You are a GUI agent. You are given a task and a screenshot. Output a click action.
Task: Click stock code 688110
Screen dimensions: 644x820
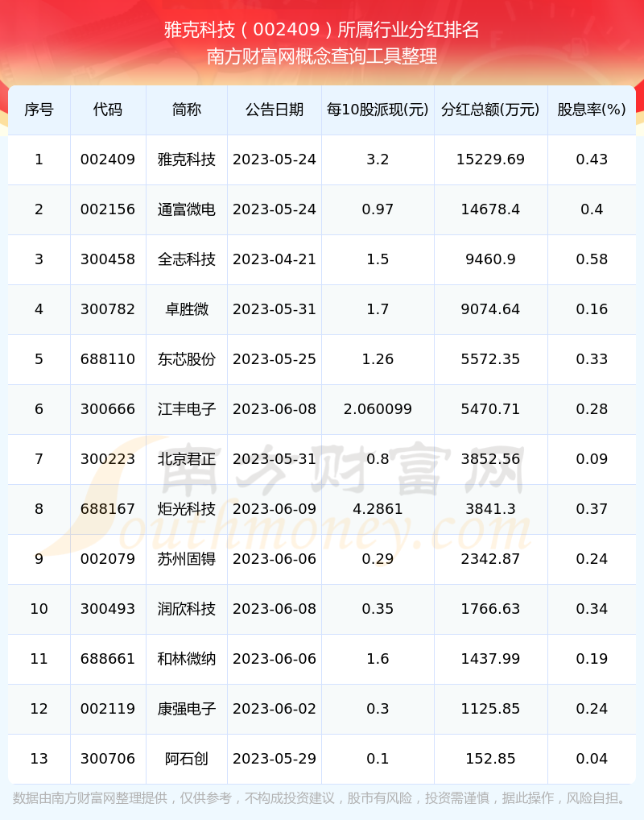[108, 359]
